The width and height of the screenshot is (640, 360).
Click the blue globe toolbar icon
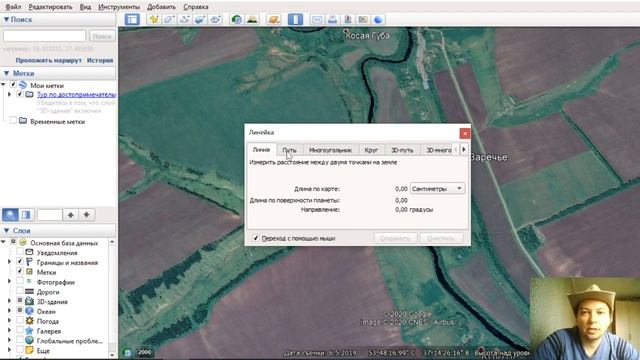(378, 19)
